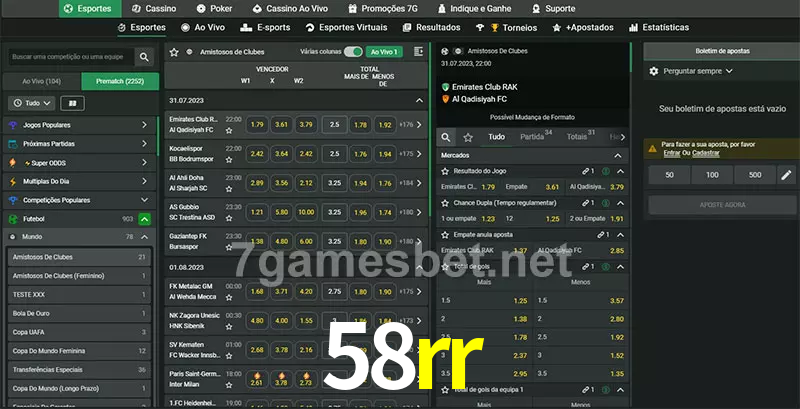Open bet slip settings gear icon
800x409 pixels.
coord(654,71)
